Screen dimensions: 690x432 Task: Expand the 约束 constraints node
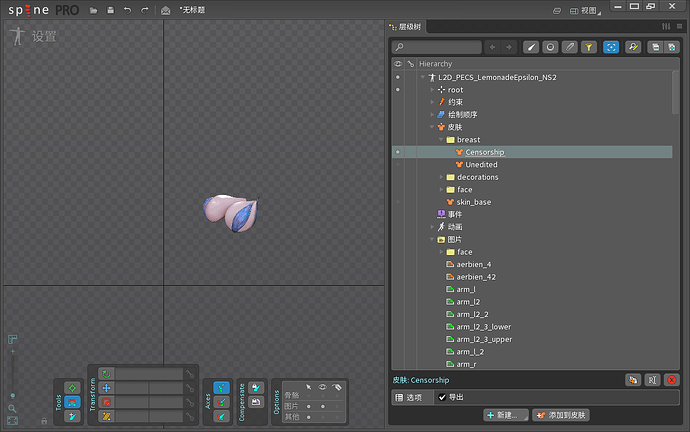(432, 102)
